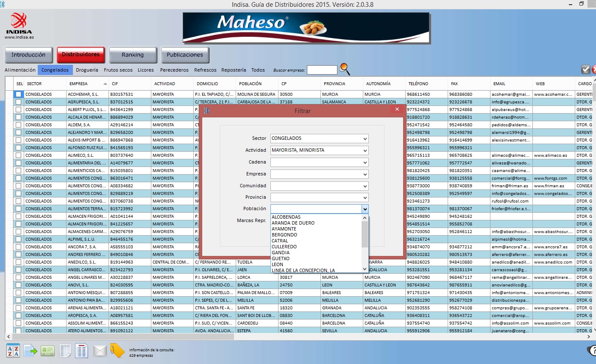Check the ALDEM, S.A. row box

pos(18,125)
